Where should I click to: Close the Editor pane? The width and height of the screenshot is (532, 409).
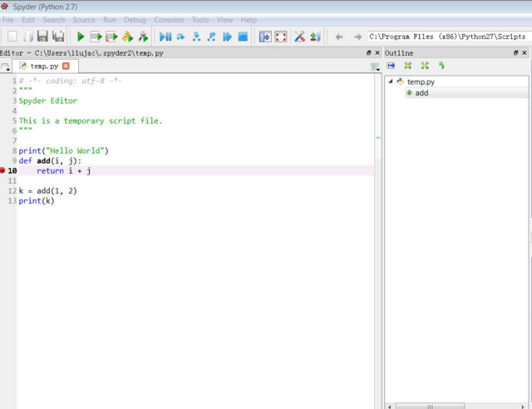pyautogui.click(x=377, y=52)
